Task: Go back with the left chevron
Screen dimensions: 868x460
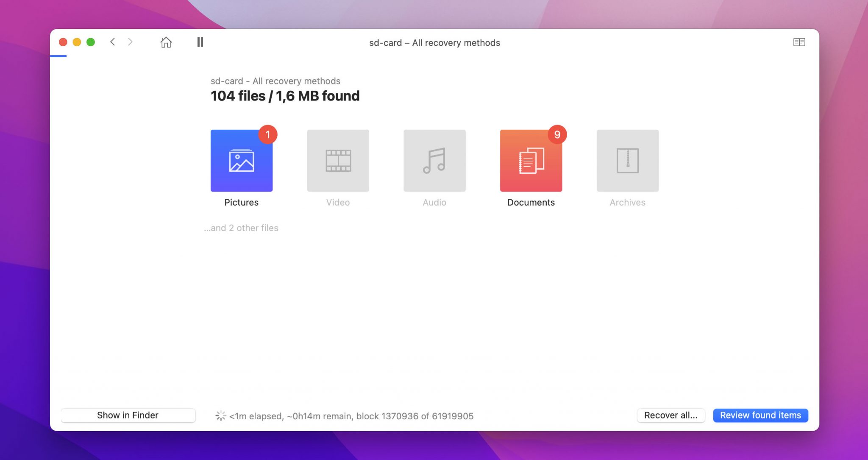Action: pyautogui.click(x=113, y=42)
